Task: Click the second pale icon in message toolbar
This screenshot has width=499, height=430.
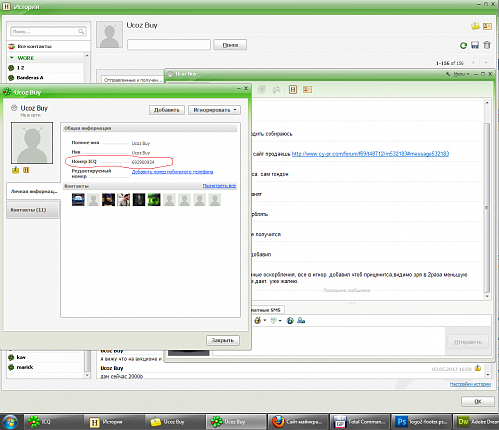Action: 274,320
